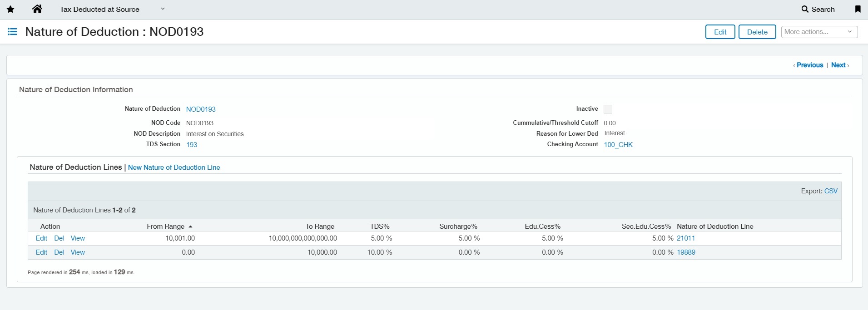Open deduction line 21011 link
Screen dimensions: 868x310
pos(685,238)
